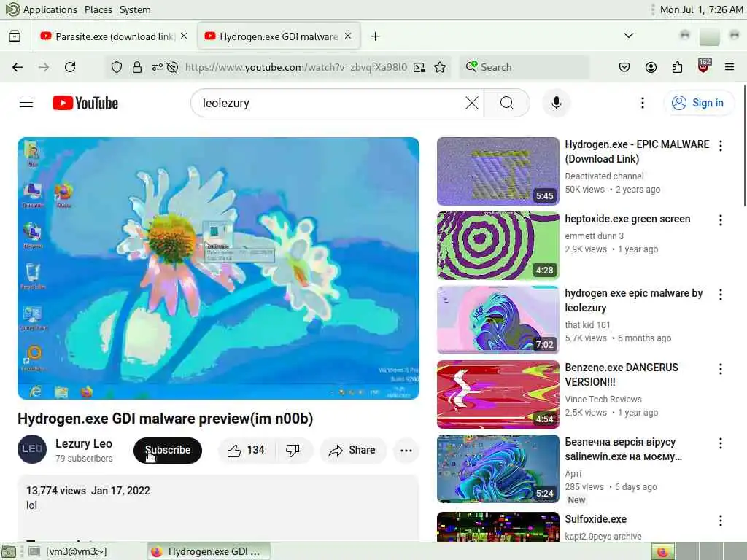Viewport: 747px width, 560px height.
Task: Bookmark this page with the star icon
Action: pyautogui.click(x=440, y=67)
